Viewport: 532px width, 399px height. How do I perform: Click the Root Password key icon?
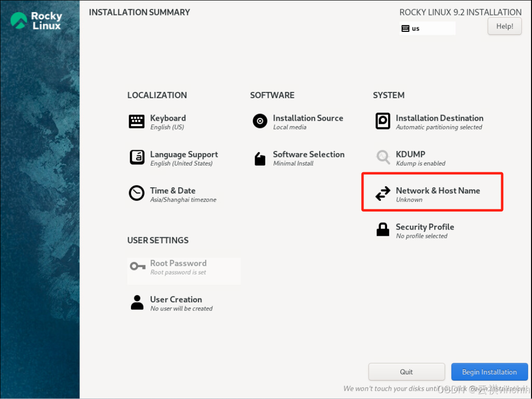click(138, 266)
